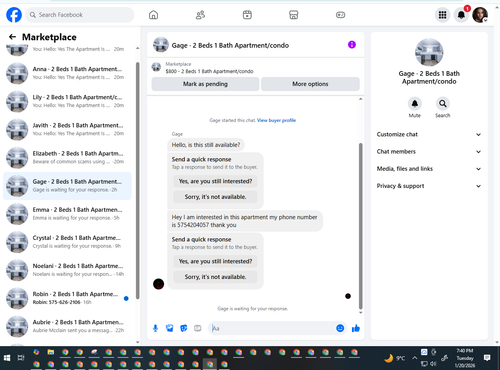
Task: Click the conversation list scrollbar
Action: [138, 180]
